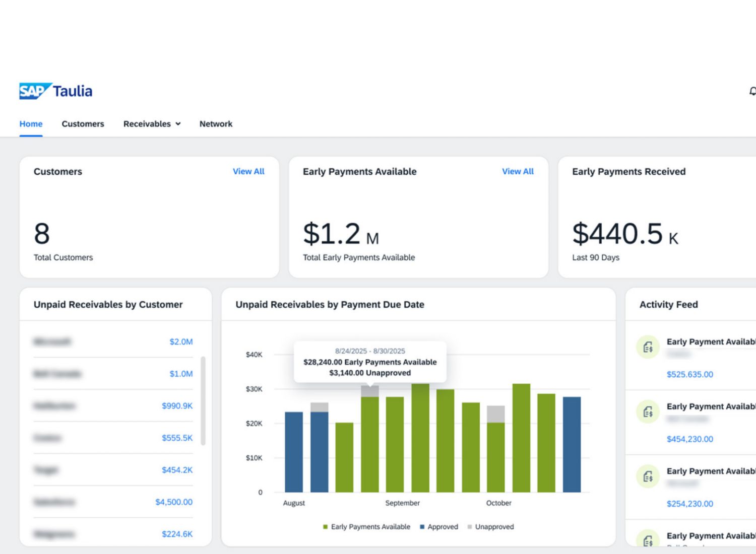Click the invoice icon beside the $254,230.00 entry

tap(648, 476)
